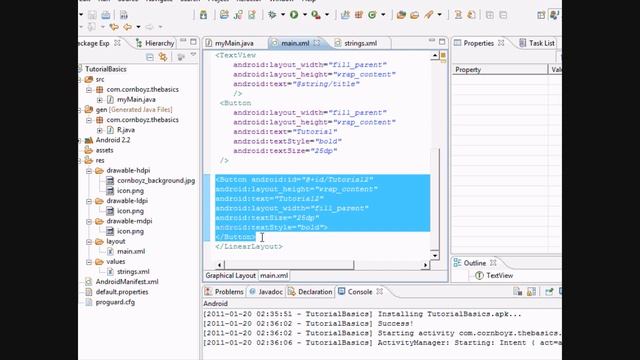Click the editor scroll down arrow
Screen dimensions: 640x360
click(435, 256)
